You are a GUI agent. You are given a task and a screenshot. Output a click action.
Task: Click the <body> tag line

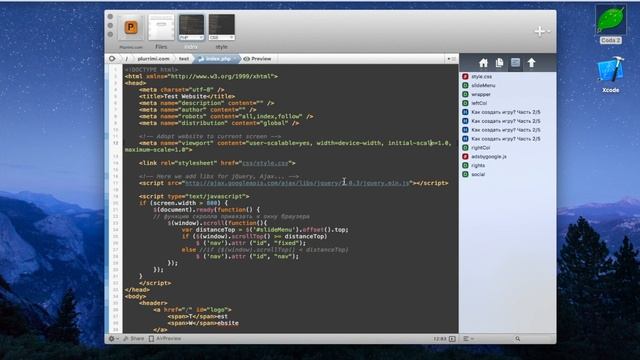tap(136, 296)
